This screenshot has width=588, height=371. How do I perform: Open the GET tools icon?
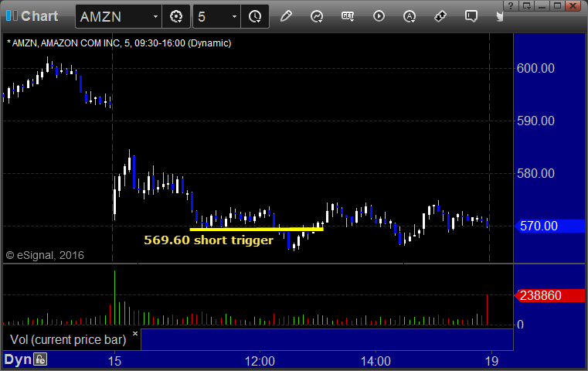pos(348,16)
